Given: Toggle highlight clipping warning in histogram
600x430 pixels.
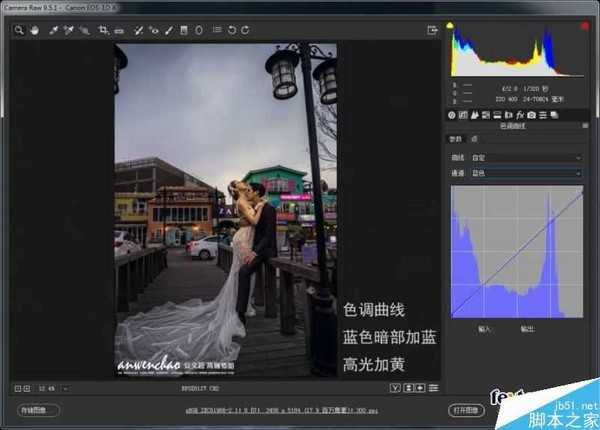Looking at the screenshot, I should click(x=583, y=25).
